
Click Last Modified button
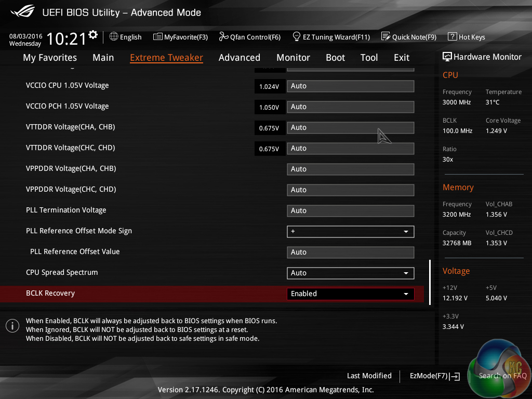pyautogui.click(x=369, y=376)
